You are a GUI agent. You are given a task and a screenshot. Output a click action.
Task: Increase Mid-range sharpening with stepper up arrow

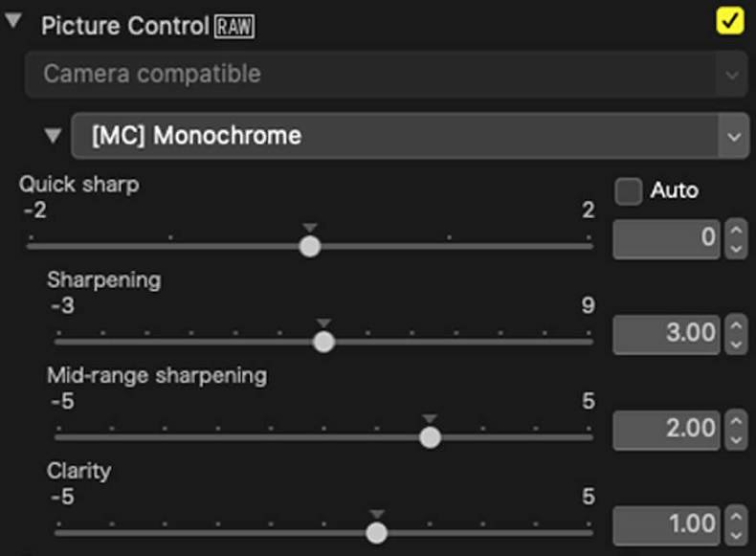[x=735, y=419]
